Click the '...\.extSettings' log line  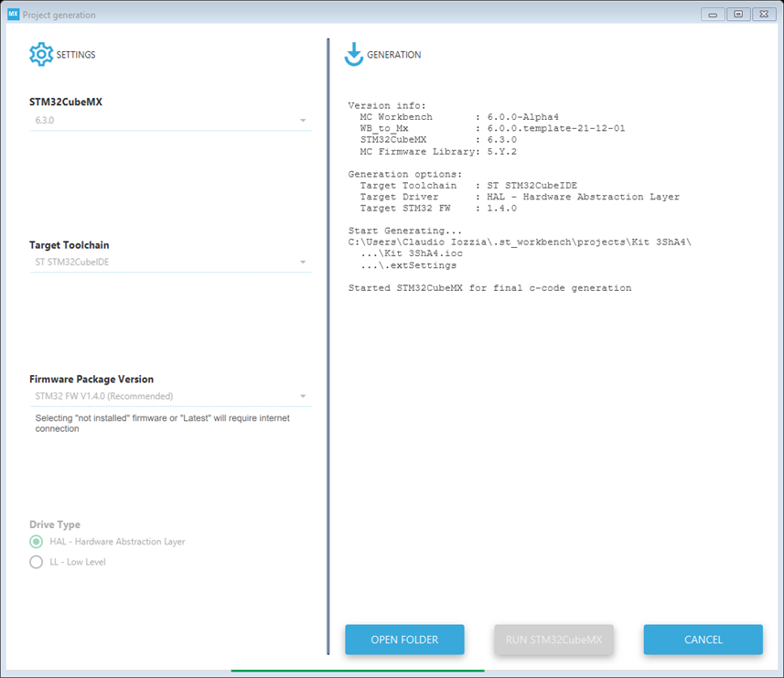(x=409, y=265)
